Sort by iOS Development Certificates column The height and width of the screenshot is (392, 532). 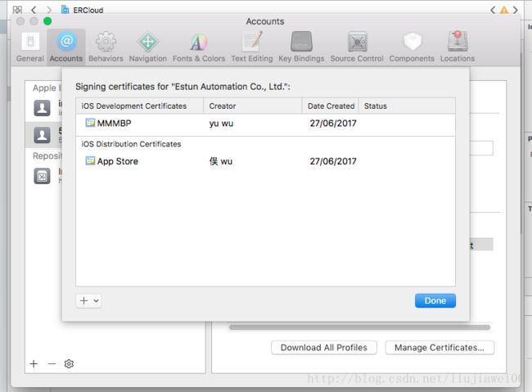click(139, 106)
